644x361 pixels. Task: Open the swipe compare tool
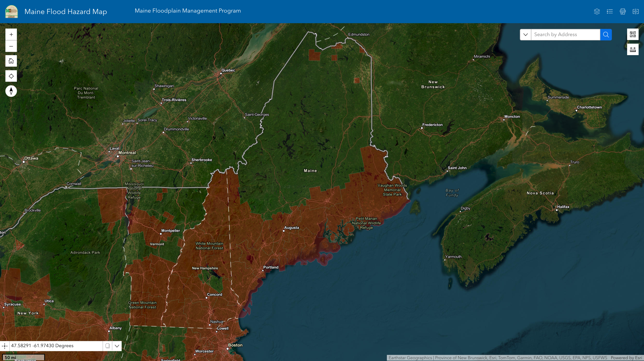click(635, 12)
